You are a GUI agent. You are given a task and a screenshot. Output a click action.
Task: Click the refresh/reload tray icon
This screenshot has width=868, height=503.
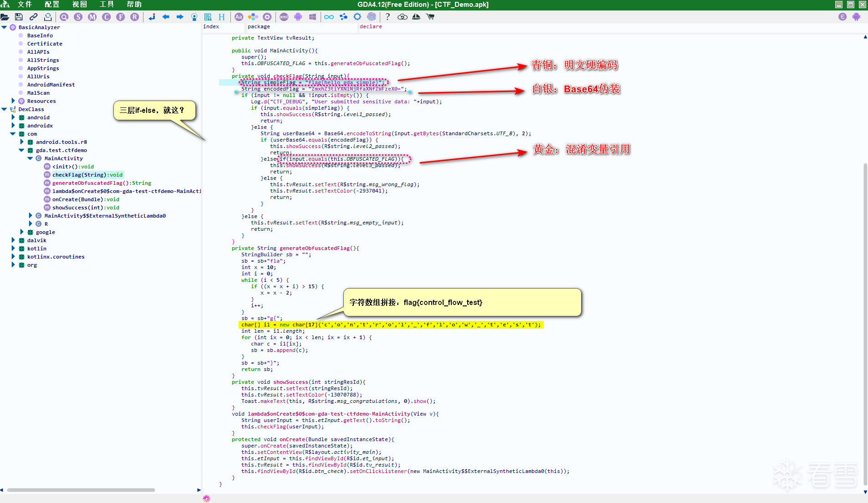(x=48, y=17)
